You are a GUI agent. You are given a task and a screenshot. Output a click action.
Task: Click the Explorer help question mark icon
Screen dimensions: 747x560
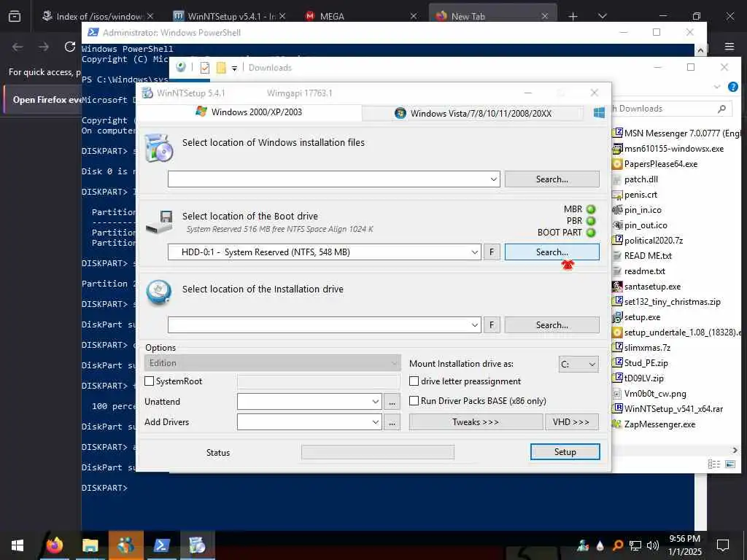click(x=732, y=87)
